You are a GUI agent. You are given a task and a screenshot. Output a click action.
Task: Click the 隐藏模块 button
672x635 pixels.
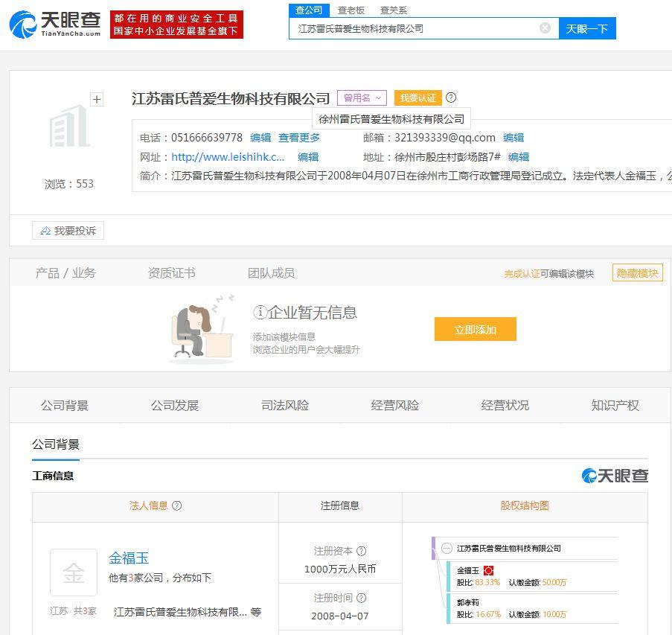click(x=637, y=272)
